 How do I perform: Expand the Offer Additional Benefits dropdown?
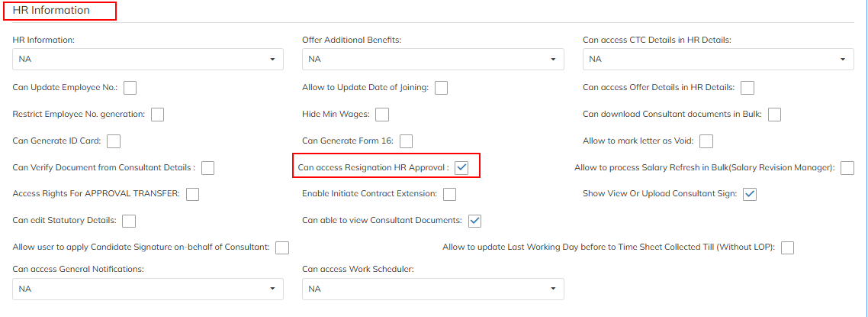432,60
